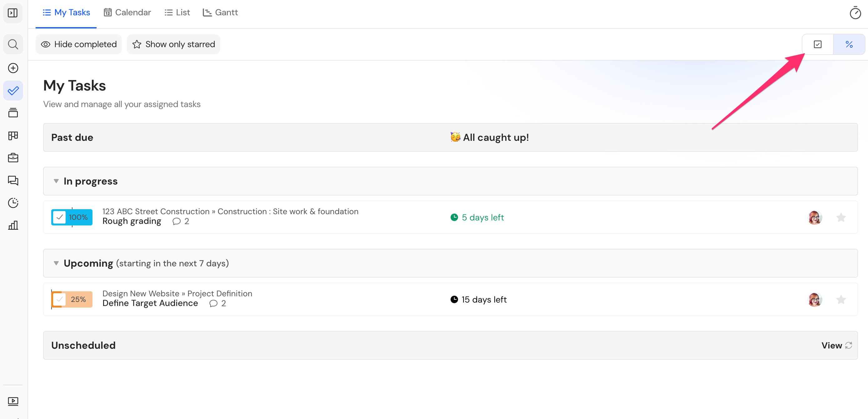Image resolution: width=868 pixels, height=419 pixels.
Task: Click the plus add-new sidebar icon
Action: pyautogui.click(x=13, y=68)
